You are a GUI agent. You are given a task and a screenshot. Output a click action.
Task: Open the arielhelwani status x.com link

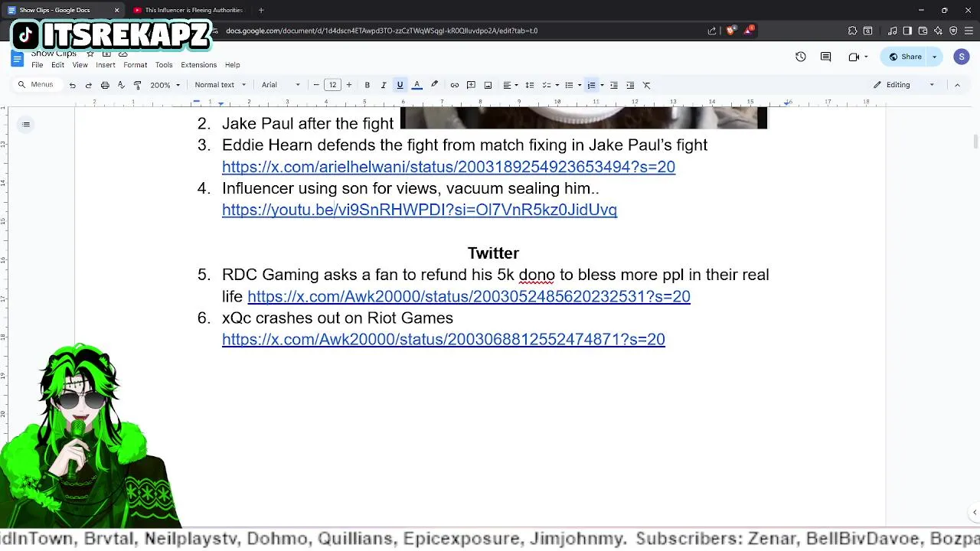(x=449, y=167)
